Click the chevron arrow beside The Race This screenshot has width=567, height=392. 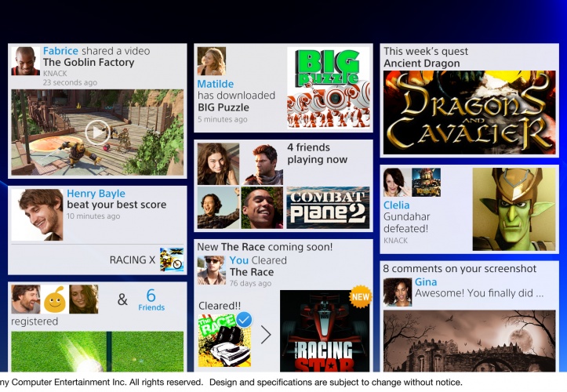point(266,335)
